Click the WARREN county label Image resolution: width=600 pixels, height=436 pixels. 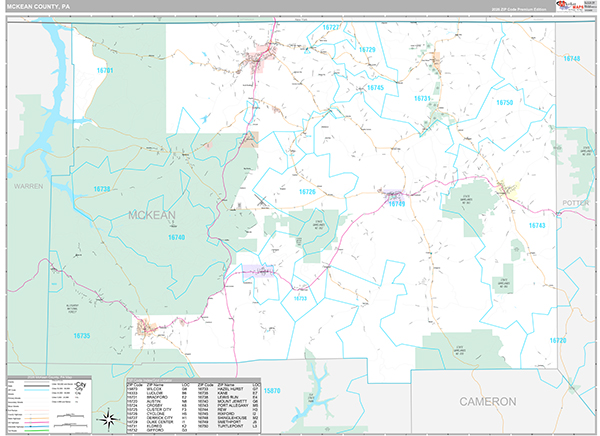(29, 186)
